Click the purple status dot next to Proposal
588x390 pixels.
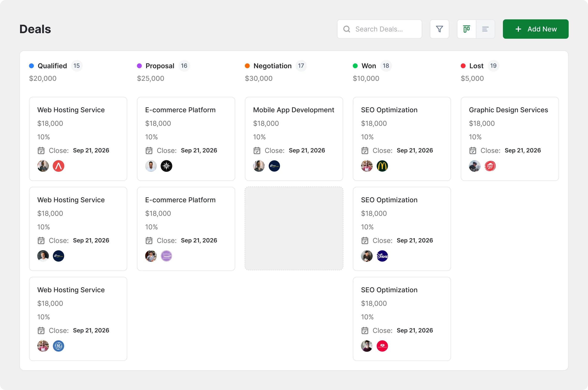coord(140,66)
